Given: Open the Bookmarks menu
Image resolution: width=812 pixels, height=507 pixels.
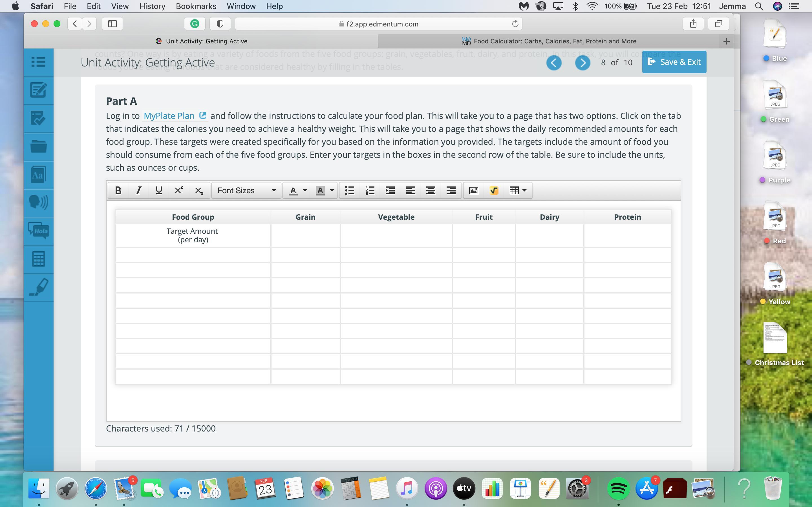Looking at the screenshot, I should click(x=196, y=6).
